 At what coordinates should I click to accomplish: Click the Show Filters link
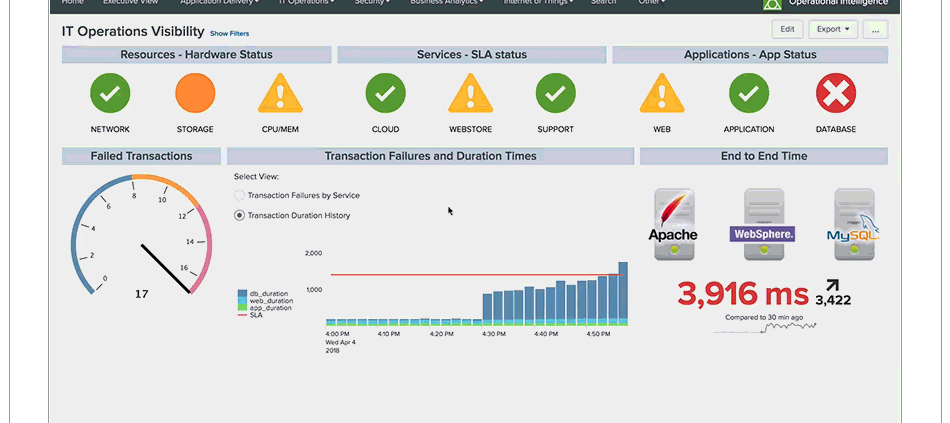coord(229,33)
